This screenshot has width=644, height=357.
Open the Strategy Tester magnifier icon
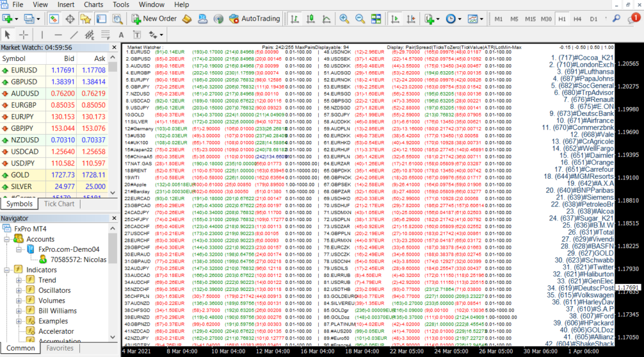[118, 18]
